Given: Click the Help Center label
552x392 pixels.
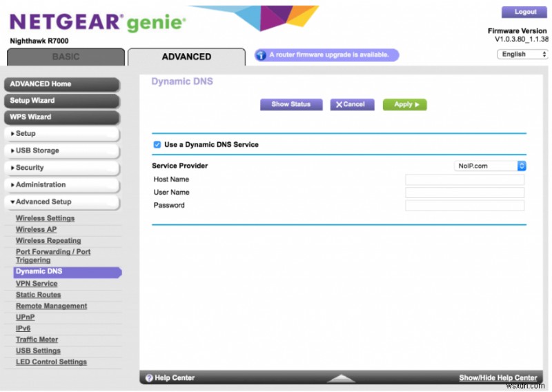Looking at the screenshot, I should pyautogui.click(x=175, y=378).
